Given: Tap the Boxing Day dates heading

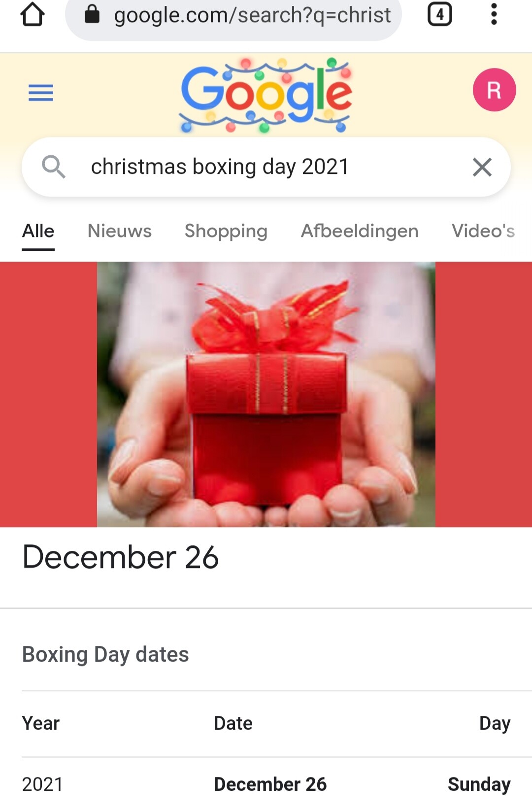Looking at the screenshot, I should coord(105,655).
